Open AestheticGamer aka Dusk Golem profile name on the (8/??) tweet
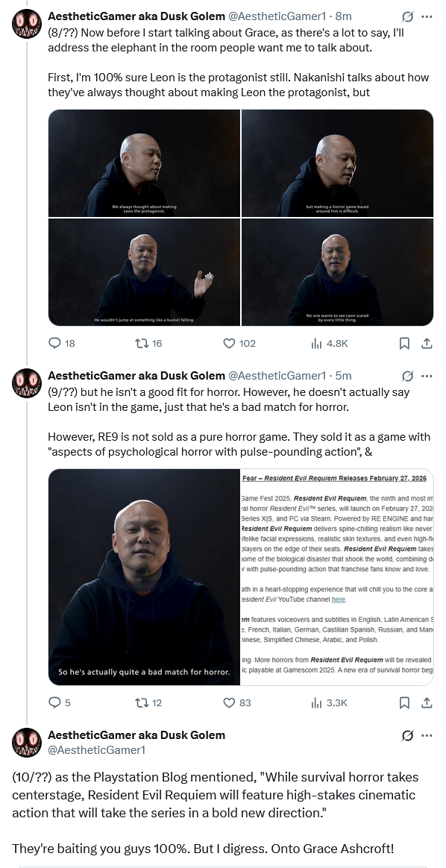Viewport: 446px width, 868px height. (136, 16)
